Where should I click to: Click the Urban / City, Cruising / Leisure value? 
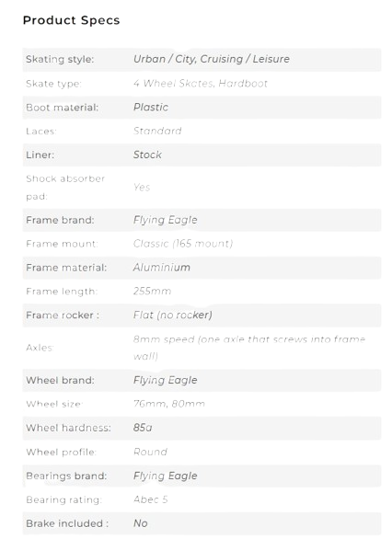coord(212,59)
